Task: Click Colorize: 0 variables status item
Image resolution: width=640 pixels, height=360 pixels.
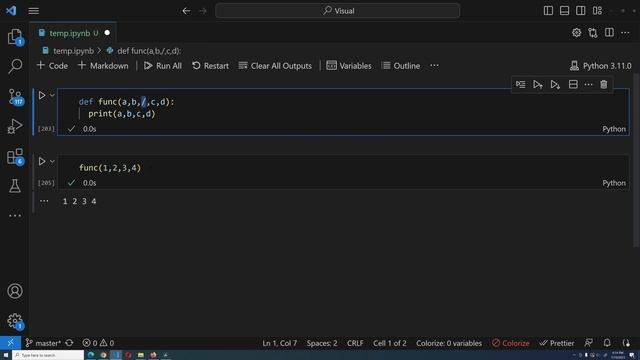Action: [x=449, y=343]
